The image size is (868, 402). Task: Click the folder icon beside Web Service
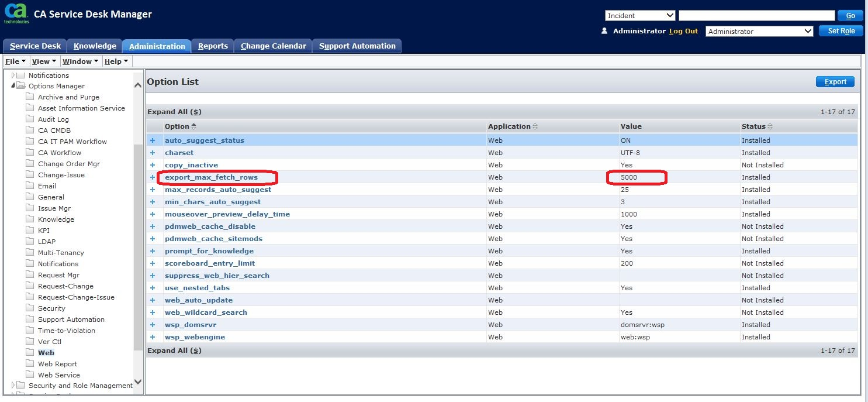click(x=30, y=375)
